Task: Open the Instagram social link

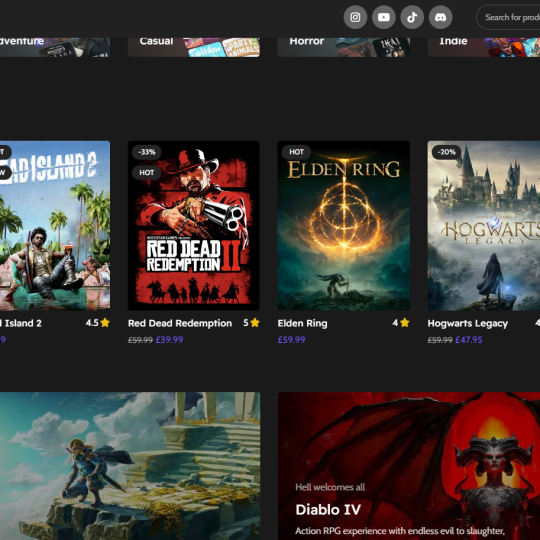Action: coord(355,17)
